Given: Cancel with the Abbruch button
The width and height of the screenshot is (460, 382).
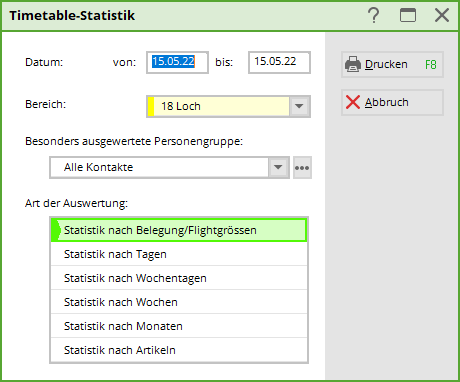Looking at the screenshot, I should 392,102.
